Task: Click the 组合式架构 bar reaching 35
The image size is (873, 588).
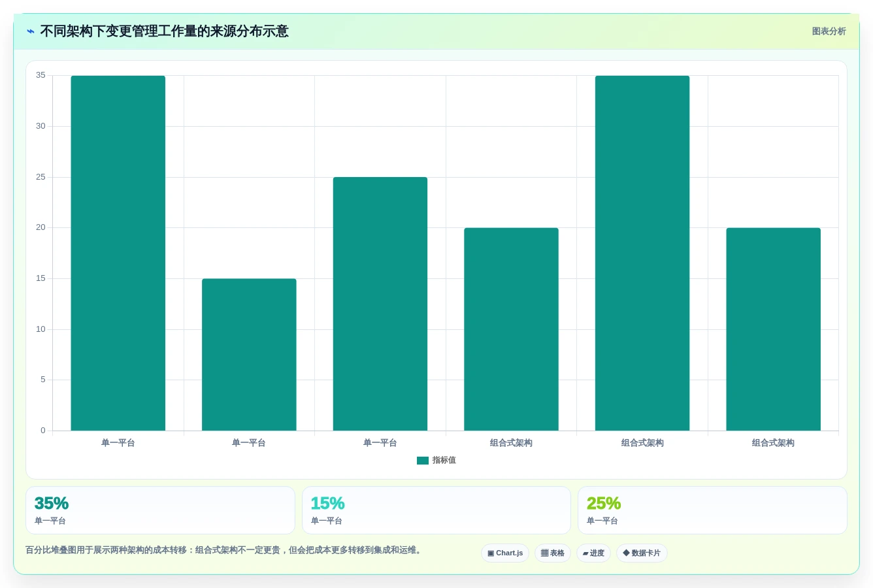Action: coord(642,253)
